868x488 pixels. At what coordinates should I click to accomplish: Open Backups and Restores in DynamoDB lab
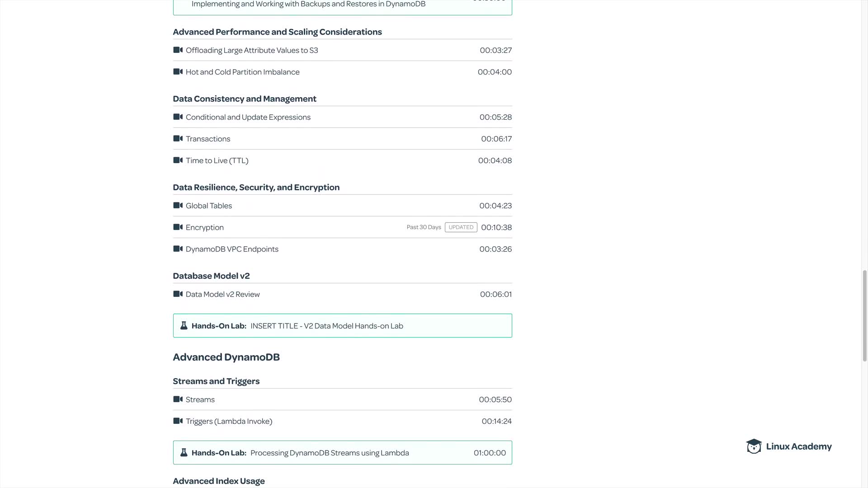(x=308, y=5)
